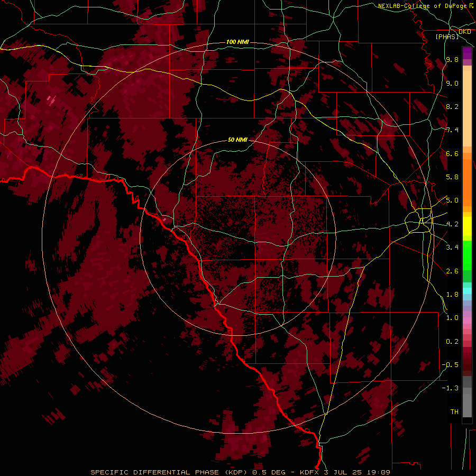
Task: Click the [PHAS] legend unit label
Action: [x=447, y=36]
